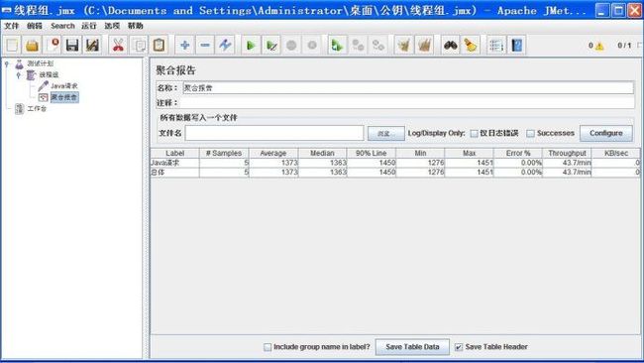Select the 总体 total row label cell
Viewport: 644px width, 363px height.
pyautogui.click(x=175, y=173)
